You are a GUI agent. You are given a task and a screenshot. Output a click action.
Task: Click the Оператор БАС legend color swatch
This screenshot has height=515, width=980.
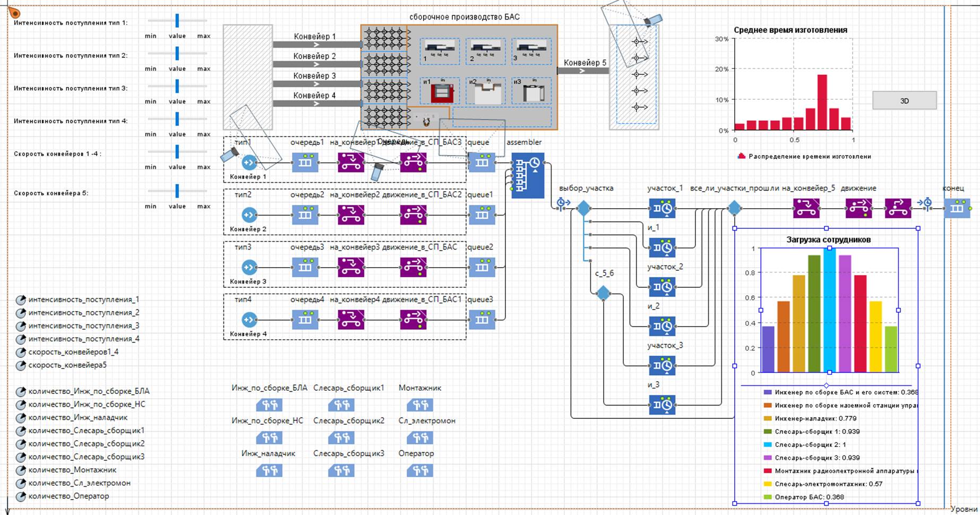(x=767, y=497)
